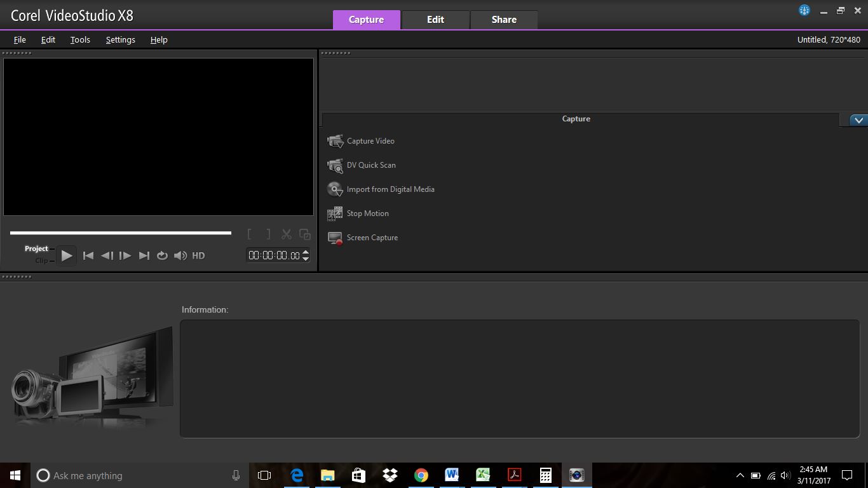Collapse the Capture panel with the chevron

pyautogui.click(x=859, y=119)
